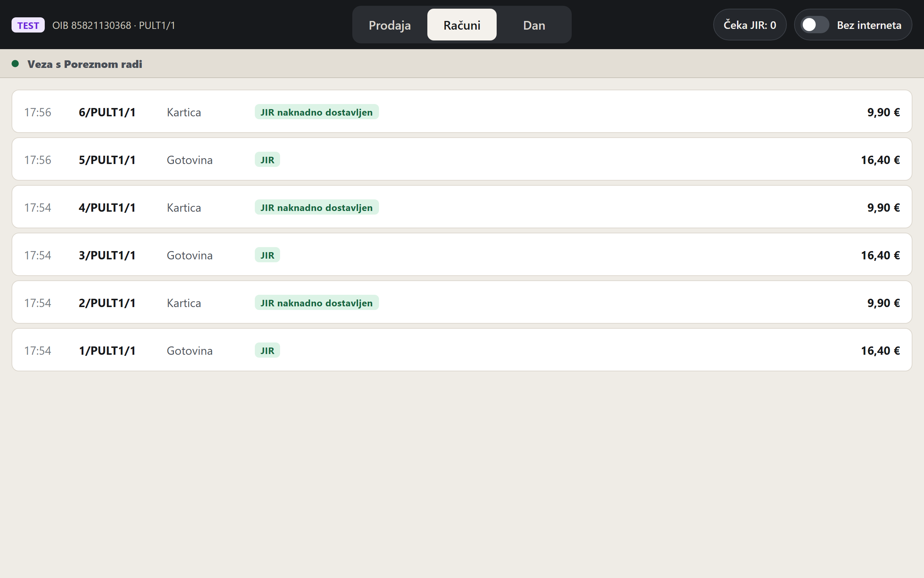Open receipt 2/PULT1/1
The width and height of the screenshot is (924, 578).
pos(462,302)
